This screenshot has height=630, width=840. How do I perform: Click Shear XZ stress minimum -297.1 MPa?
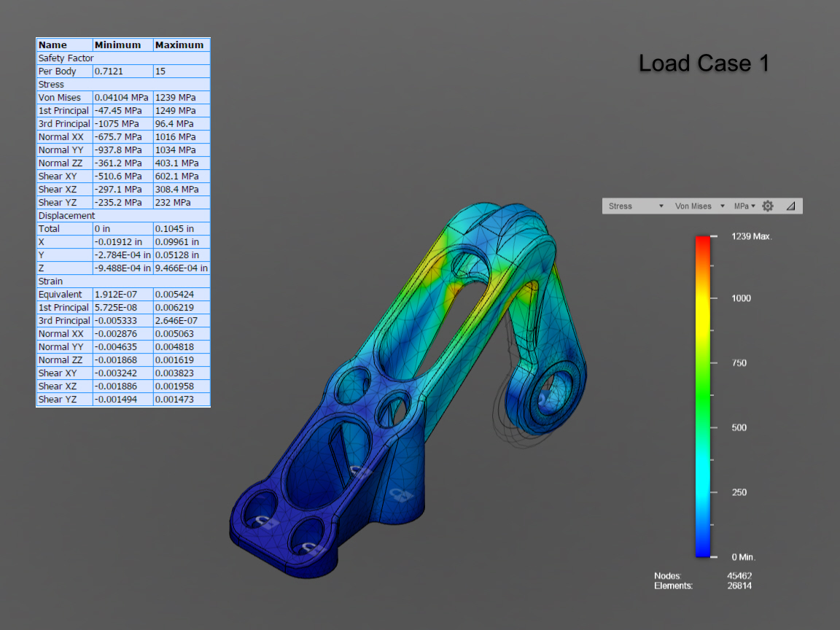point(122,189)
